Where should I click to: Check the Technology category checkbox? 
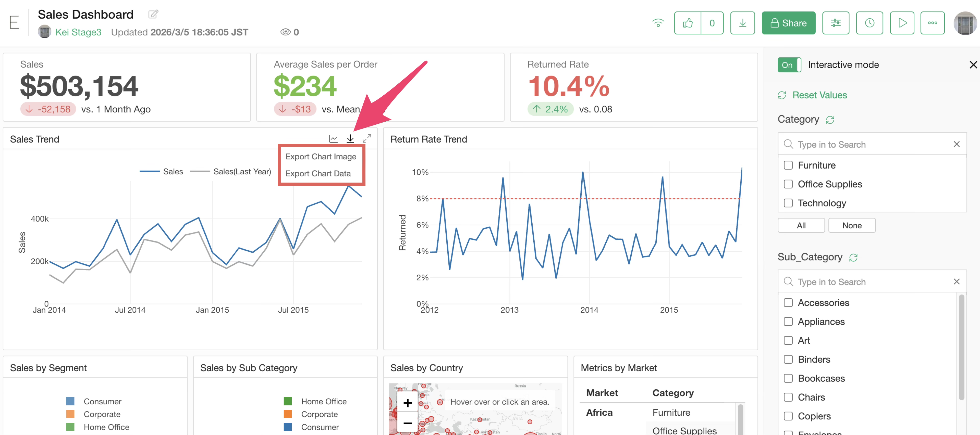click(x=788, y=203)
